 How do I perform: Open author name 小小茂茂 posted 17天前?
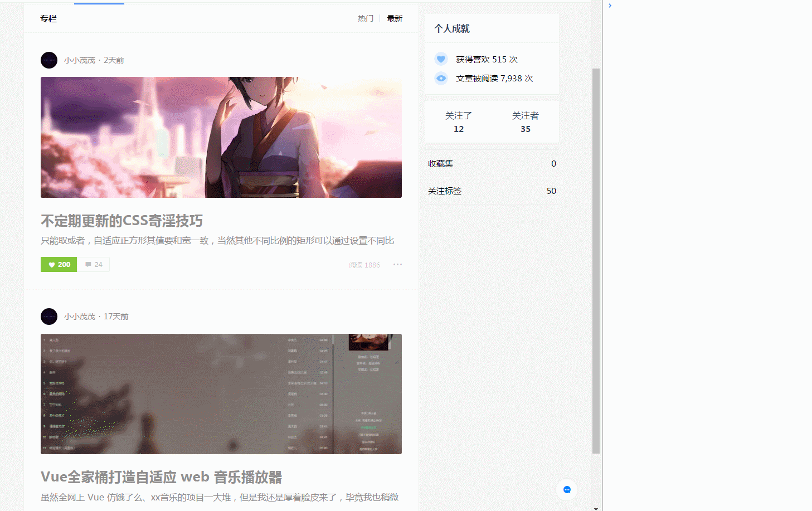click(80, 317)
